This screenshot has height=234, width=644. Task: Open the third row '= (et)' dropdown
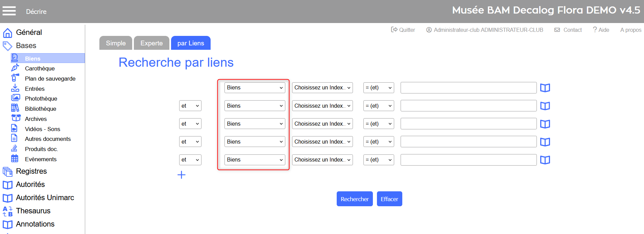click(379, 124)
